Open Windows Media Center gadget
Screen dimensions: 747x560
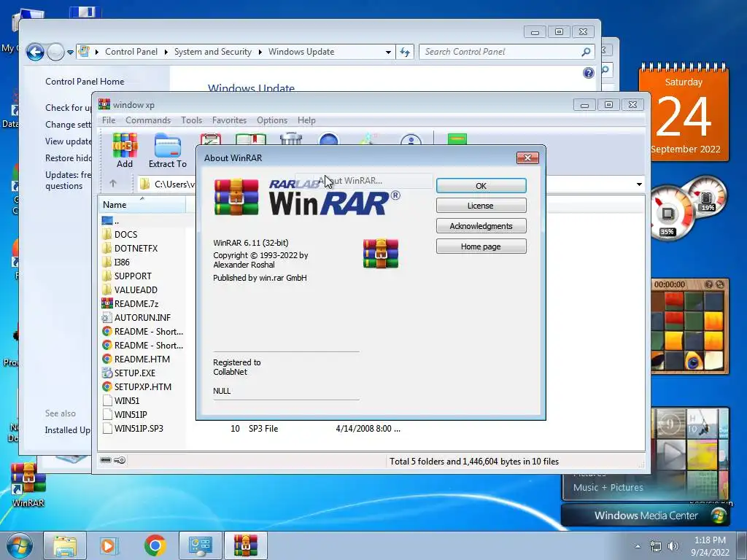646,516
